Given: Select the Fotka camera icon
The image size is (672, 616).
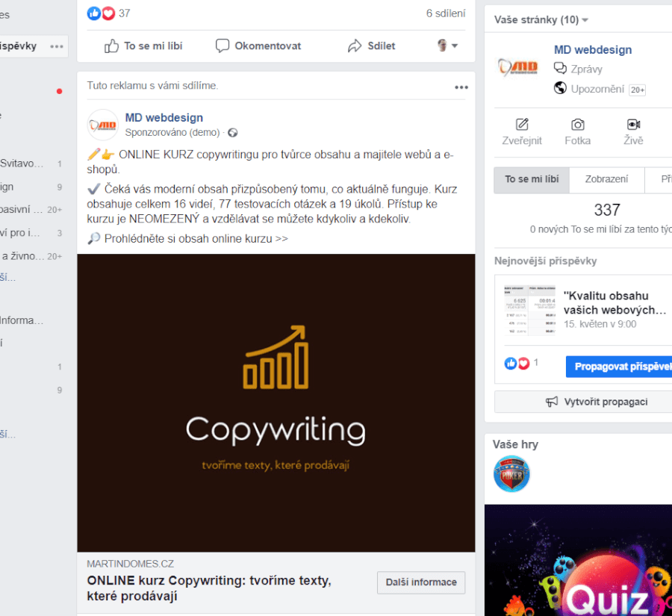Looking at the screenshot, I should (577, 124).
